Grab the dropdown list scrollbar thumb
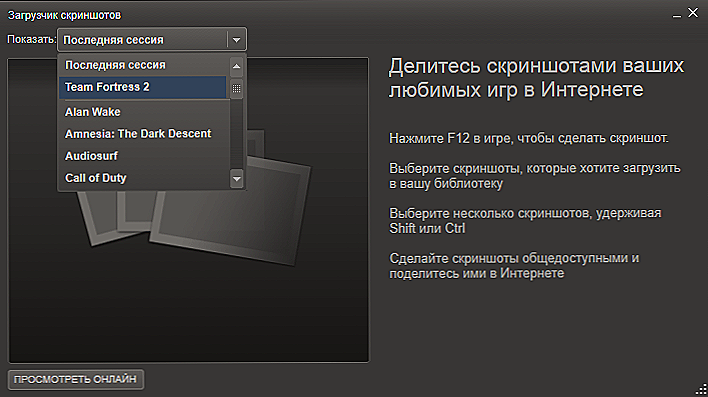The image size is (708, 397). pyautogui.click(x=236, y=89)
